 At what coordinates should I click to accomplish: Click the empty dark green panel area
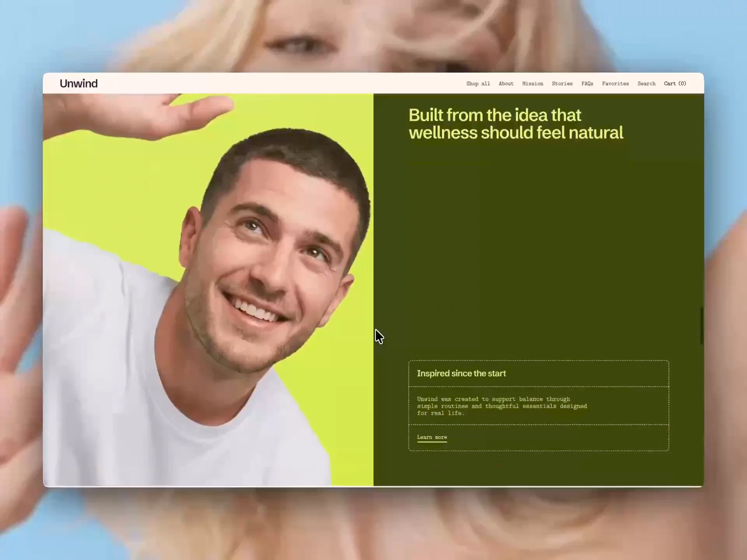click(539, 249)
